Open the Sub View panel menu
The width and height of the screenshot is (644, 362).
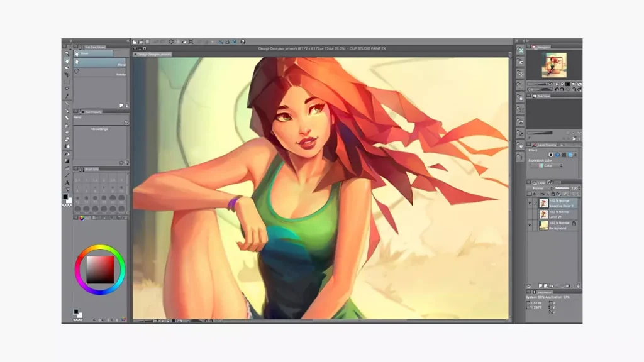tap(529, 96)
